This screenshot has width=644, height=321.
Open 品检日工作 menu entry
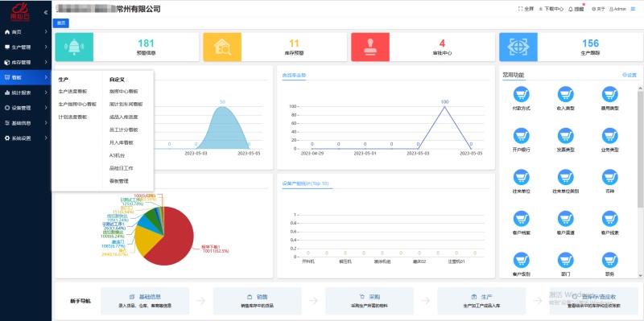click(122, 168)
